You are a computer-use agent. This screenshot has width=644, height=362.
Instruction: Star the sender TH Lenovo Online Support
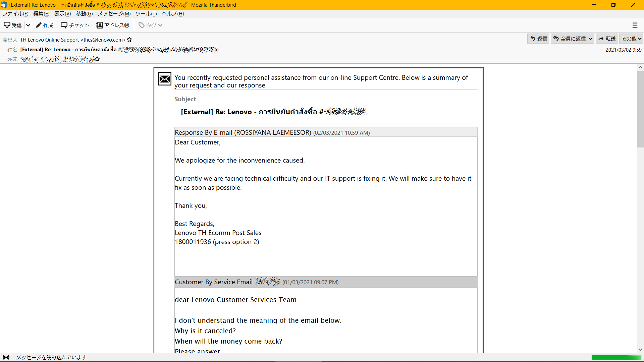(x=129, y=40)
